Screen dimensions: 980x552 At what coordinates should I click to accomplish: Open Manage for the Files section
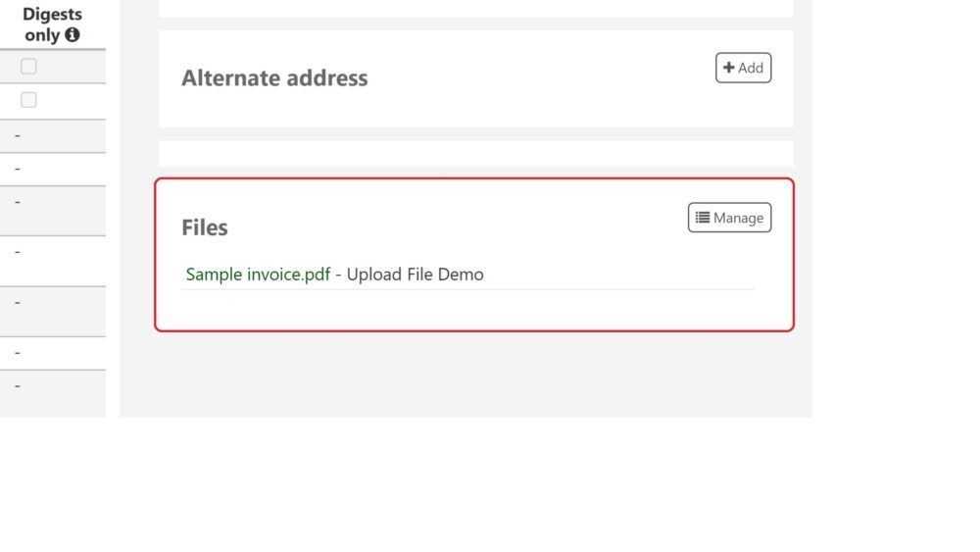pyautogui.click(x=729, y=218)
